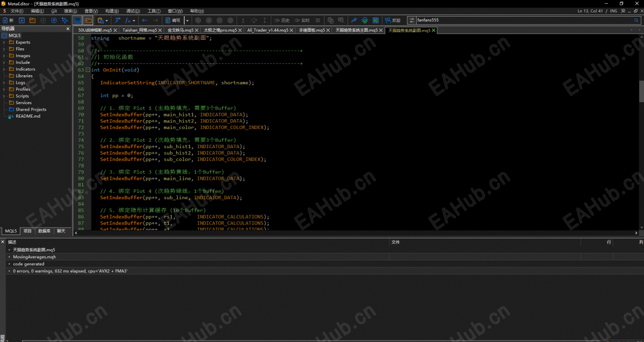Click the fx functions list icon
This screenshot has height=342, width=644.
pos(128,20)
